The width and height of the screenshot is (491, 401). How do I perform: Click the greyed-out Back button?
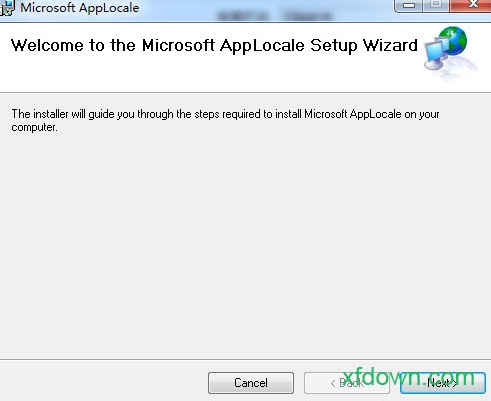(x=347, y=383)
